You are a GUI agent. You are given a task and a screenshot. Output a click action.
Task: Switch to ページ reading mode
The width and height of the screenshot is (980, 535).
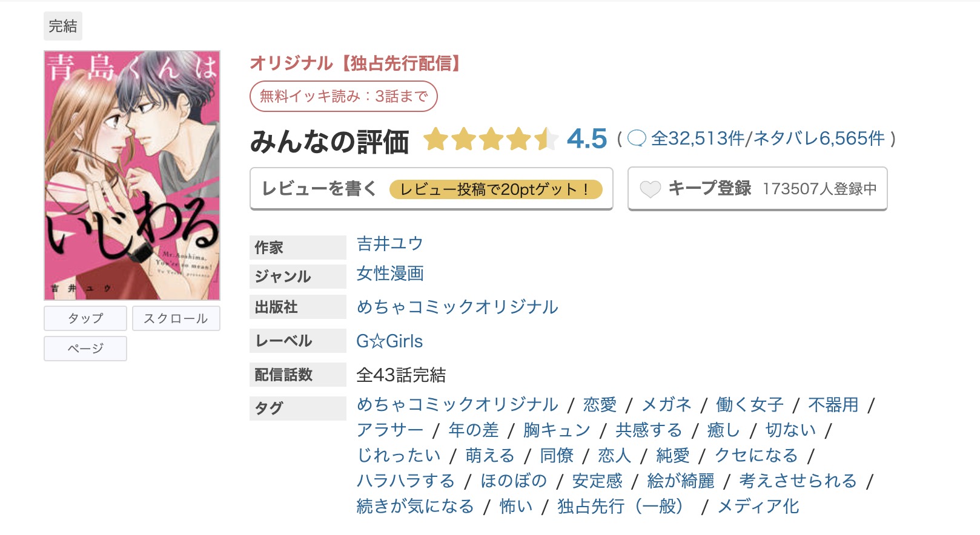[85, 348]
